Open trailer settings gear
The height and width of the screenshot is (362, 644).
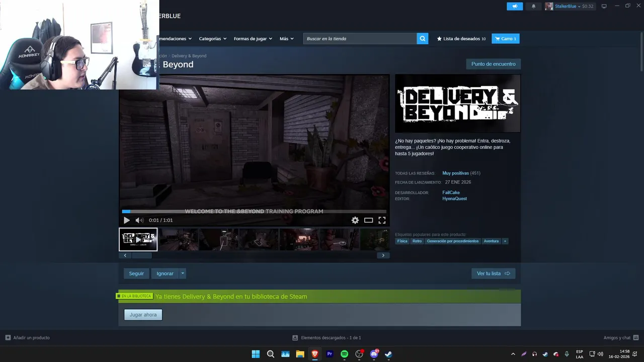[355, 220]
